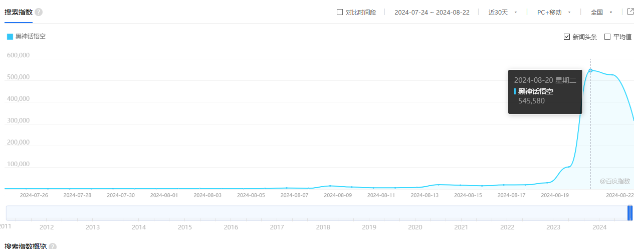Click the 300,000 y-axis label
This screenshot has height=249, width=644.
(18, 120)
